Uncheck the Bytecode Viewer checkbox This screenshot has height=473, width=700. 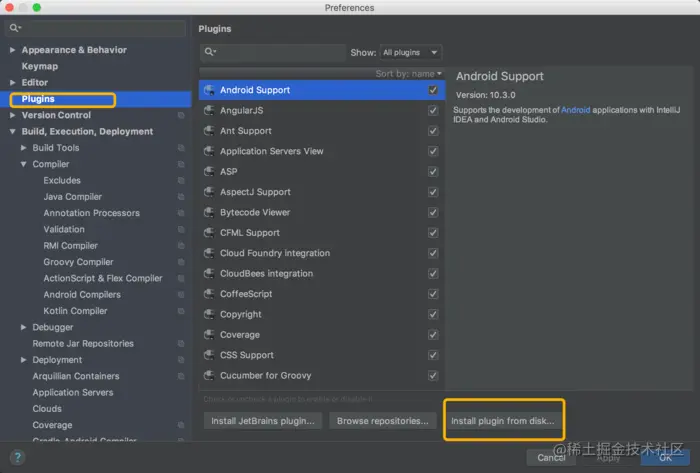(433, 212)
